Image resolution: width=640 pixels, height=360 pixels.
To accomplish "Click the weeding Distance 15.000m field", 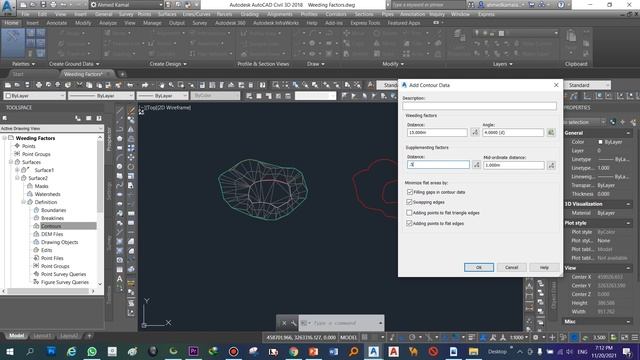I will pos(437,132).
